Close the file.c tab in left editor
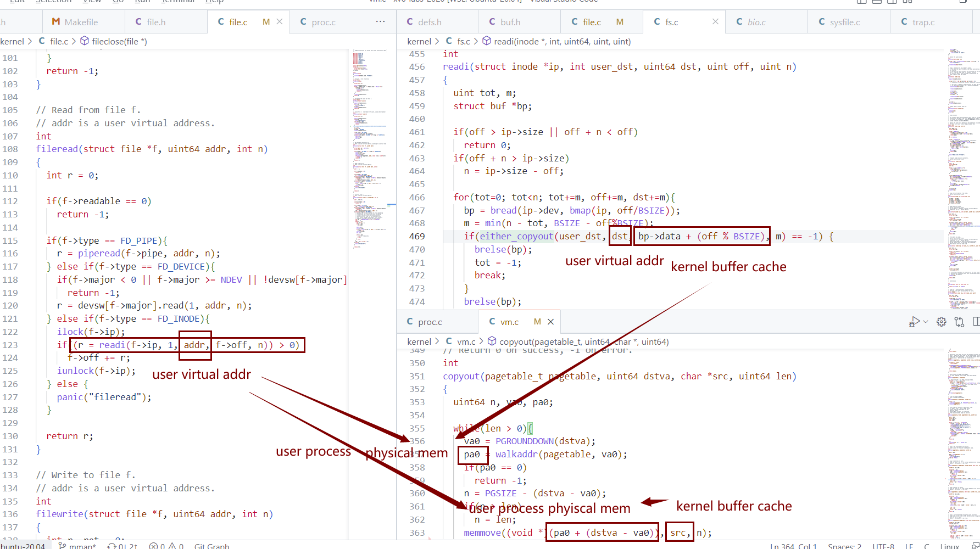 tap(280, 22)
